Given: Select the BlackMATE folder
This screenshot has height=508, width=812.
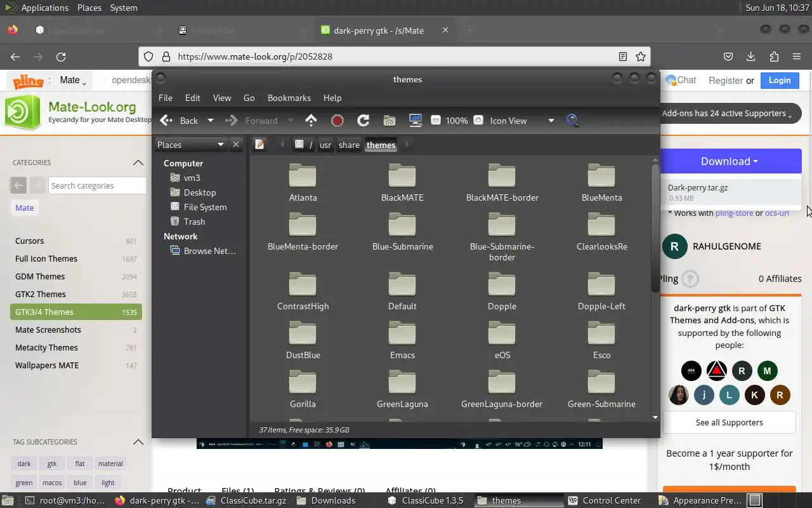Looking at the screenshot, I should 402,182.
